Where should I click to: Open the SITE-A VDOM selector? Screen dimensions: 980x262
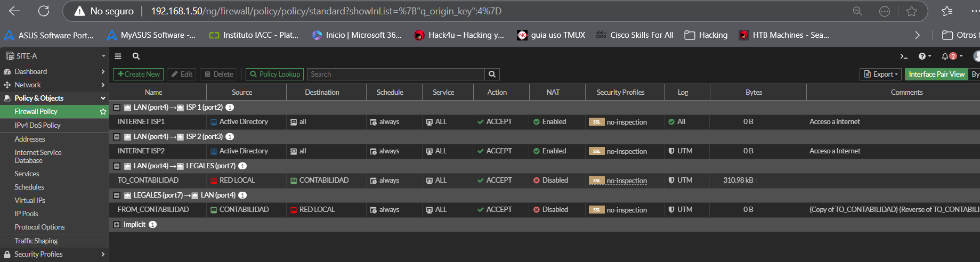[54, 56]
